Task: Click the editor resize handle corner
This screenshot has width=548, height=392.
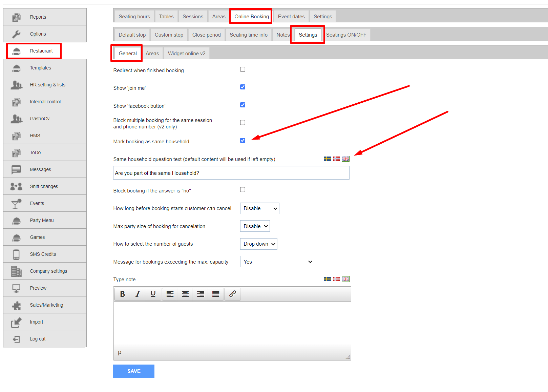Action: 348,357
